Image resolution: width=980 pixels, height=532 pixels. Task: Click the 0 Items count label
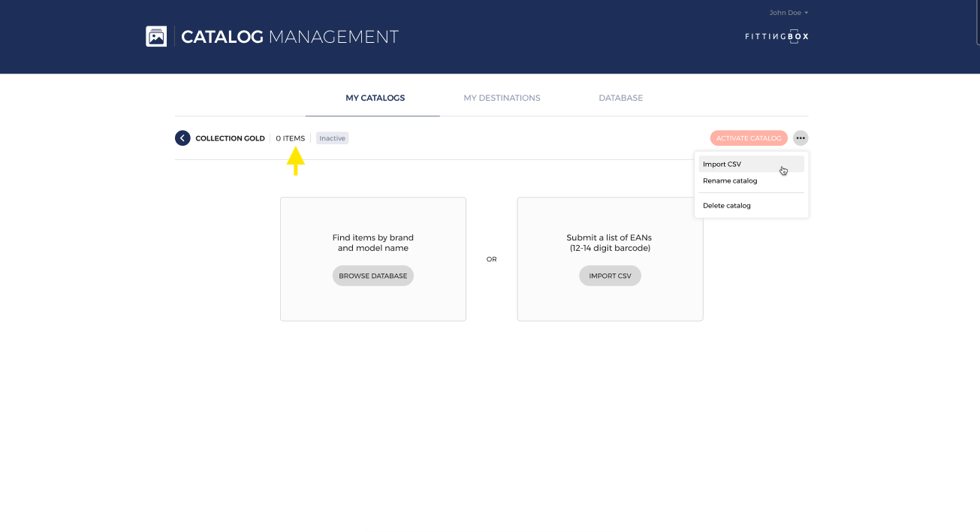[x=290, y=138]
